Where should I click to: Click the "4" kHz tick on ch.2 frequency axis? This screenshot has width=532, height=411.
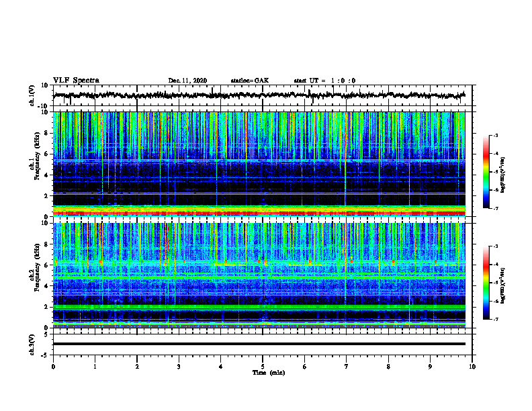tap(46, 286)
